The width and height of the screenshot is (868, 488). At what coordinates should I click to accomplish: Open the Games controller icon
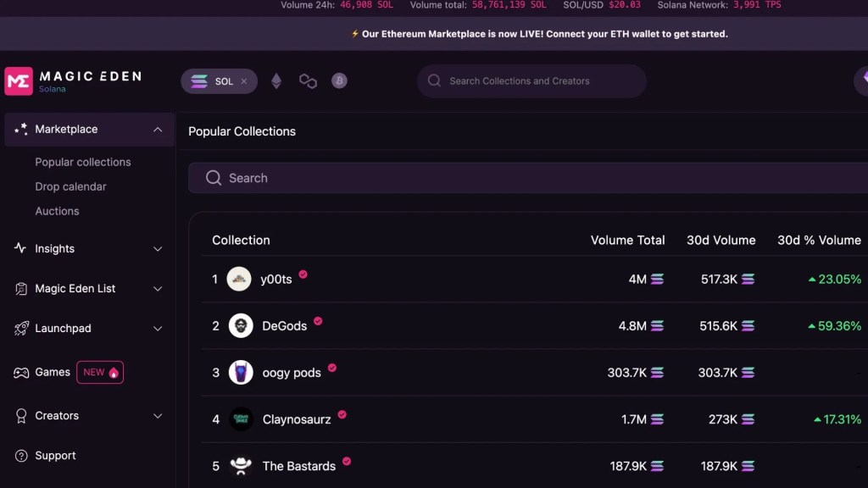[21, 373]
